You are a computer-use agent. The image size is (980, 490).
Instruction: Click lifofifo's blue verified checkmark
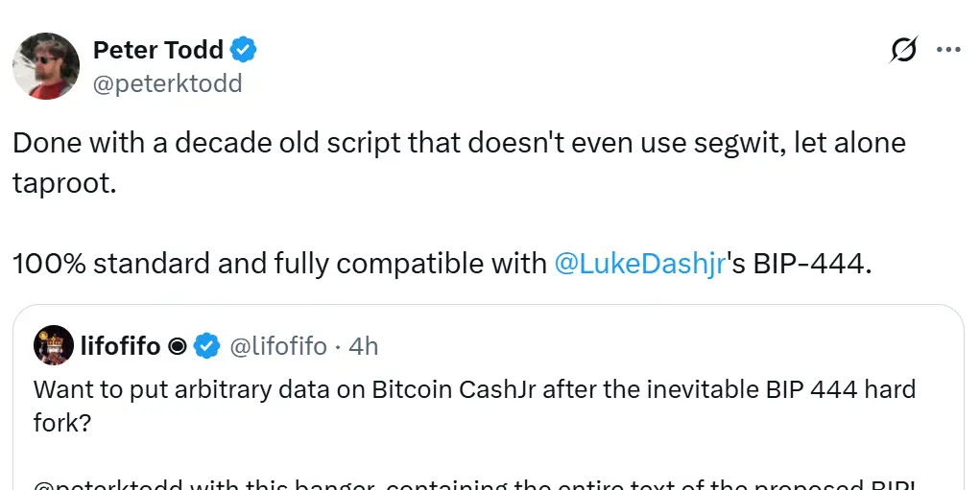[x=206, y=346]
